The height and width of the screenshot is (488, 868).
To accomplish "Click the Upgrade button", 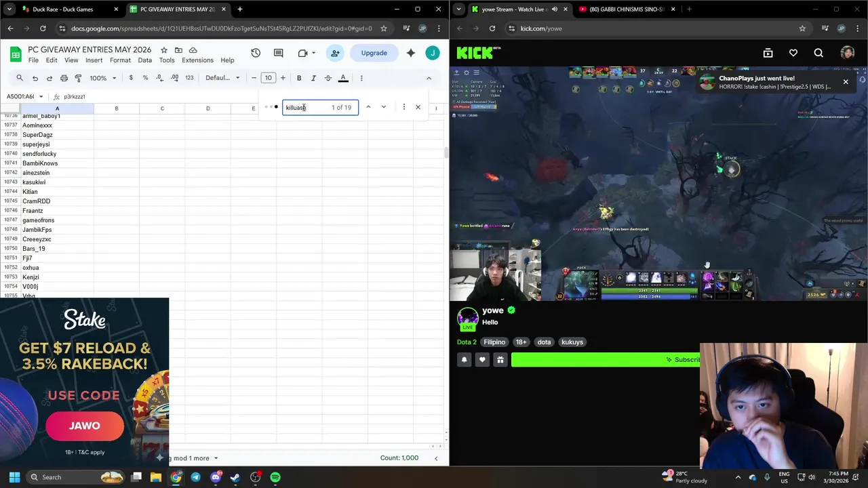I will tap(374, 53).
